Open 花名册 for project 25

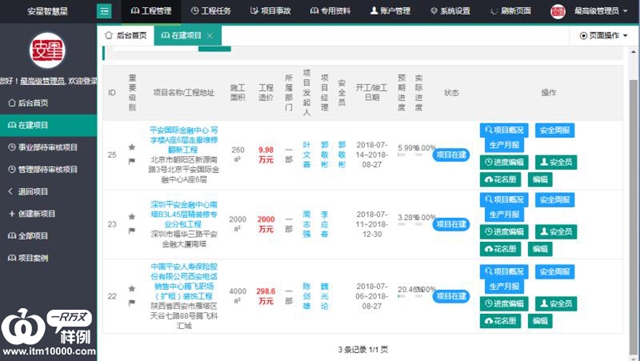(500, 179)
